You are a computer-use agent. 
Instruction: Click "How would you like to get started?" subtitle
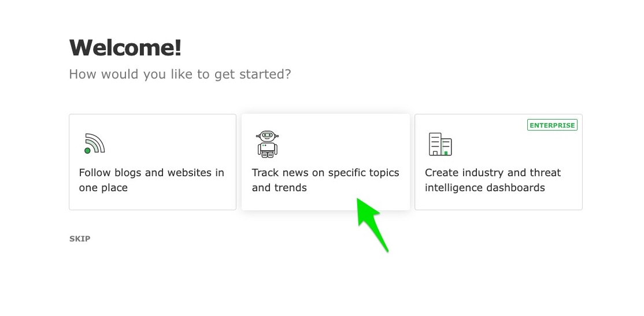click(x=180, y=75)
